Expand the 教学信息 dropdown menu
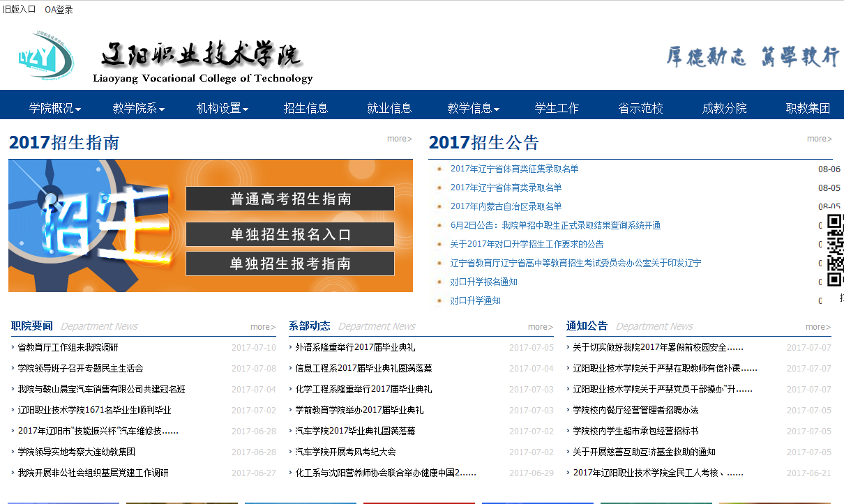 474,108
